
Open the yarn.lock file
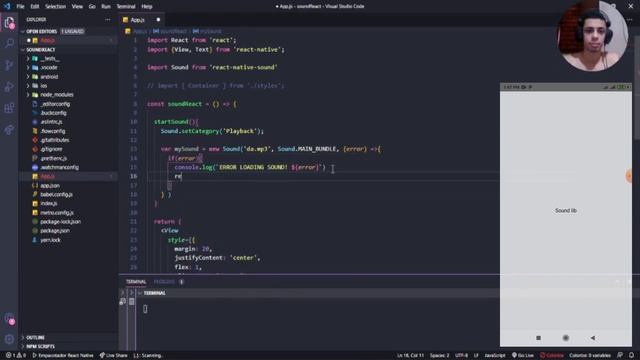tap(68, 240)
